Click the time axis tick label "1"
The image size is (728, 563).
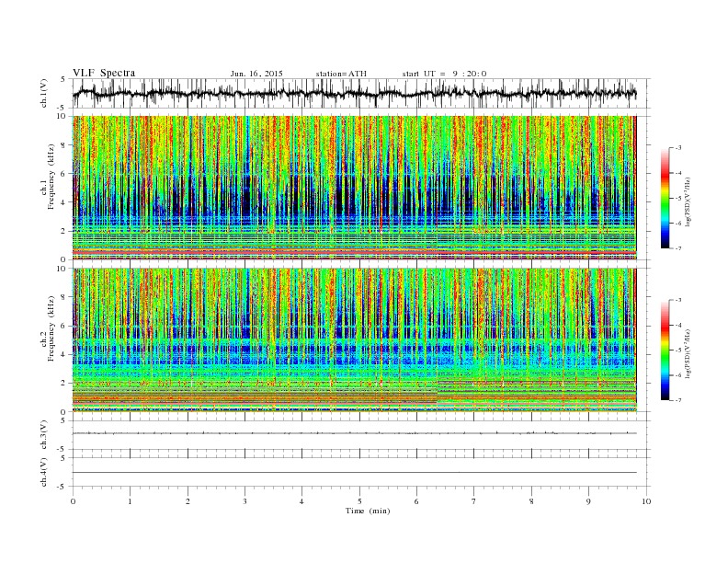coord(130,501)
